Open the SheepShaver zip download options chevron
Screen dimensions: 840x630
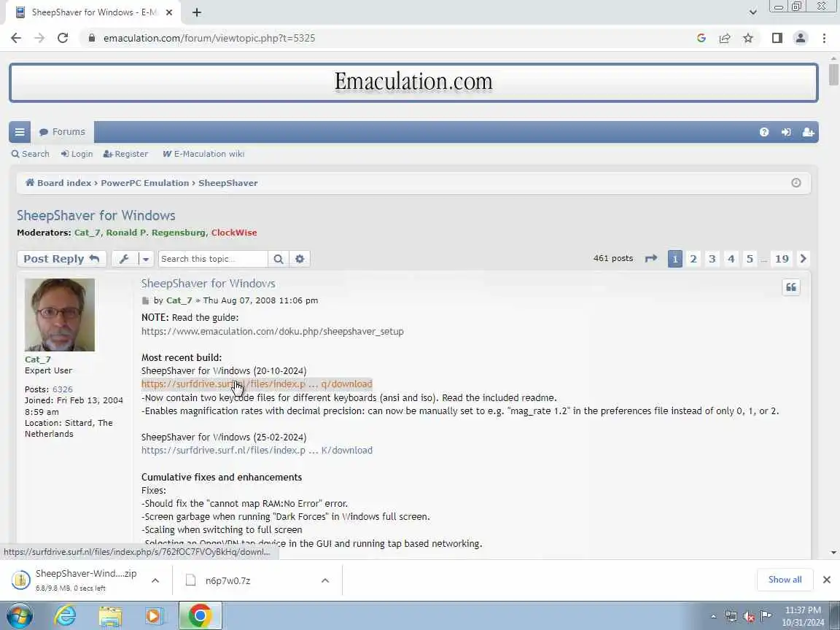point(155,580)
